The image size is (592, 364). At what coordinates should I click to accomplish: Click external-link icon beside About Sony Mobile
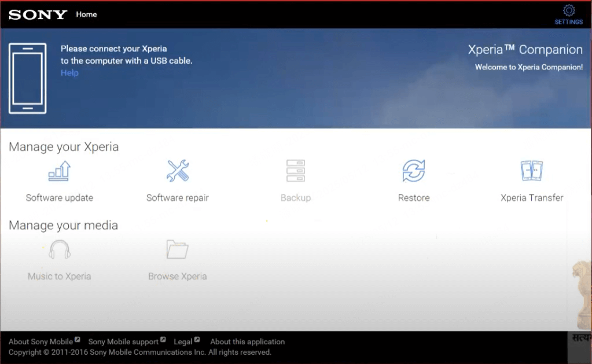(x=78, y=340)
